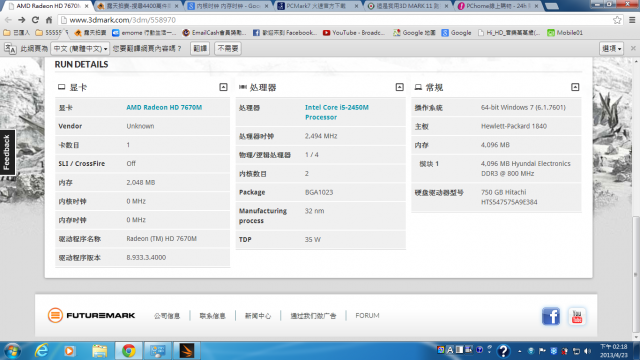Open the AMD Radeon HD 7670M link
This screenshot has width=640, height=360.
pos(164,107)
